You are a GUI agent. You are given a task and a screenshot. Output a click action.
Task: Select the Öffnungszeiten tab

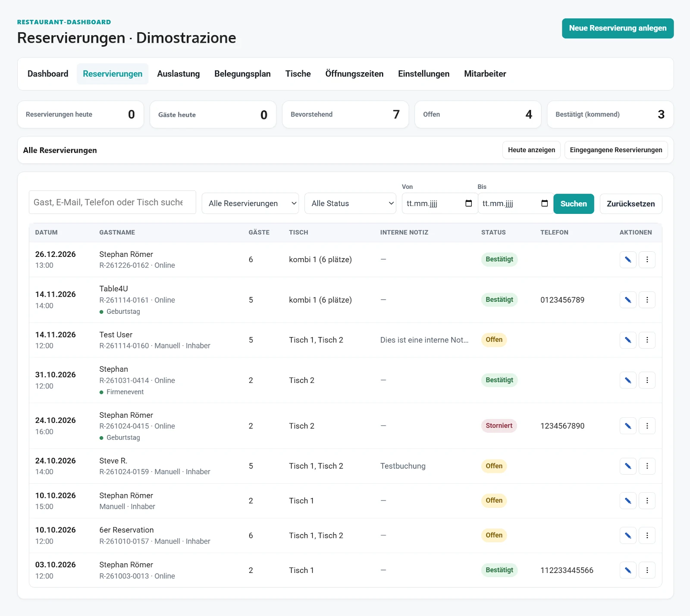tap(354, 74)
